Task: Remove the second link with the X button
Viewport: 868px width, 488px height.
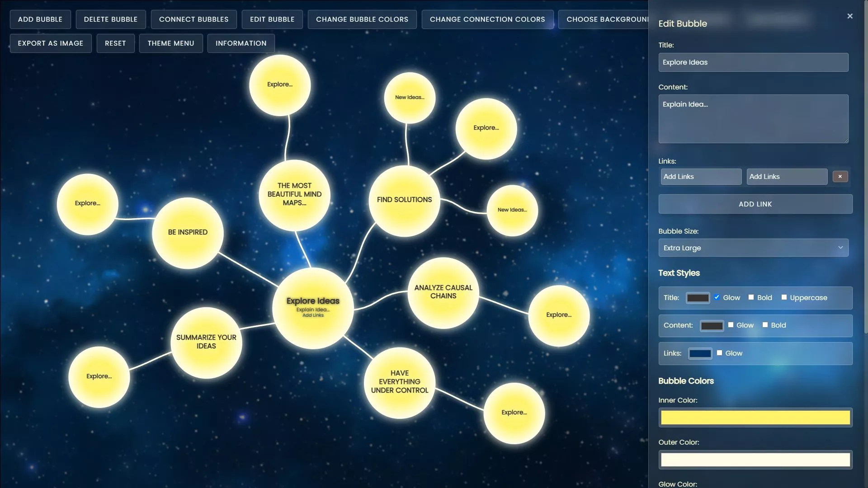Action: pyautogui.click(x=840, y=177)
